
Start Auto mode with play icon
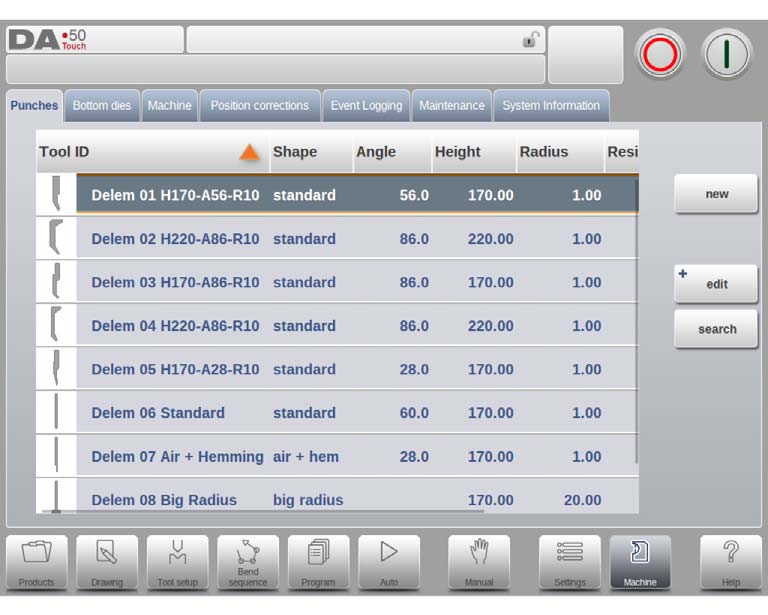(x=389, y=562)
